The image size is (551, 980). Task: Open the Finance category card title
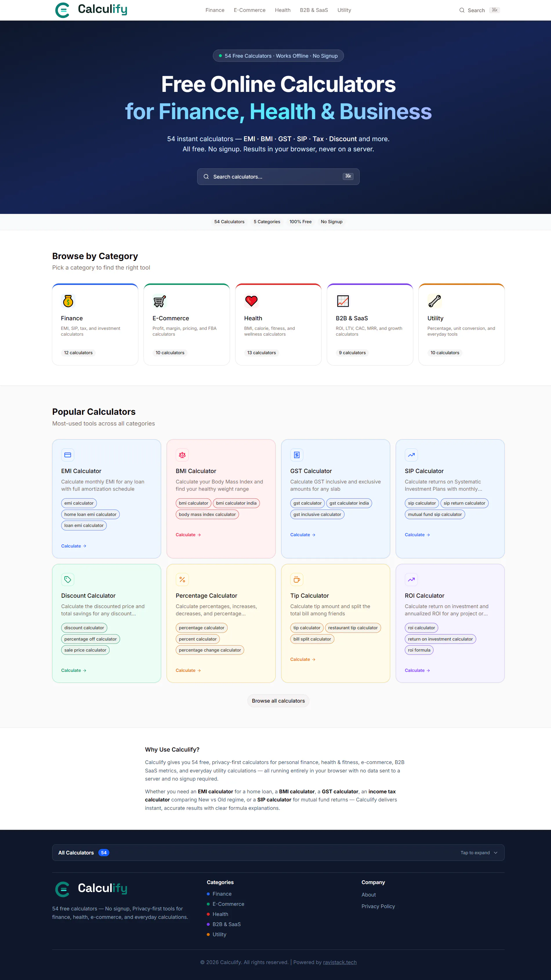pyautogui.click(x=72, y=318)
